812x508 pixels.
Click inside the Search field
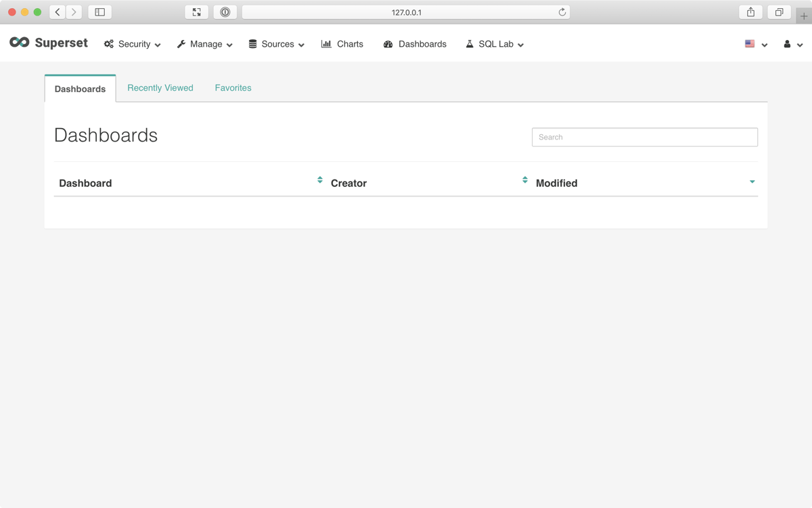coord(644,137)
